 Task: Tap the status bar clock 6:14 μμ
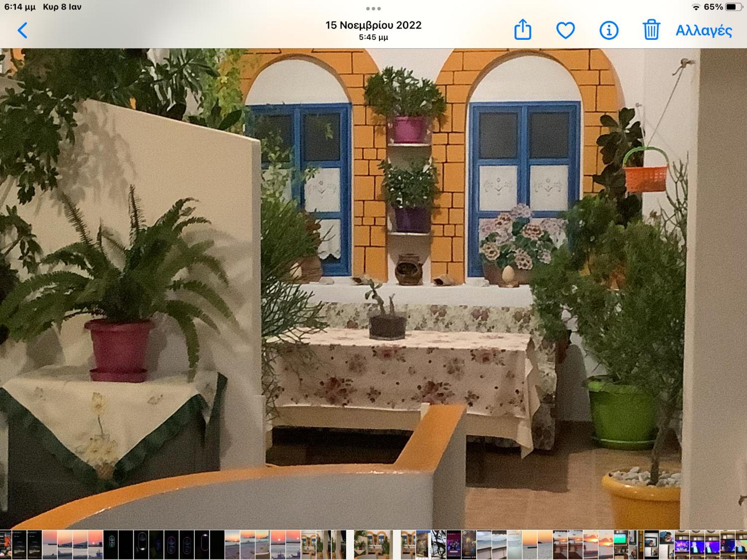pyautogui.click(x=20, y=7)
